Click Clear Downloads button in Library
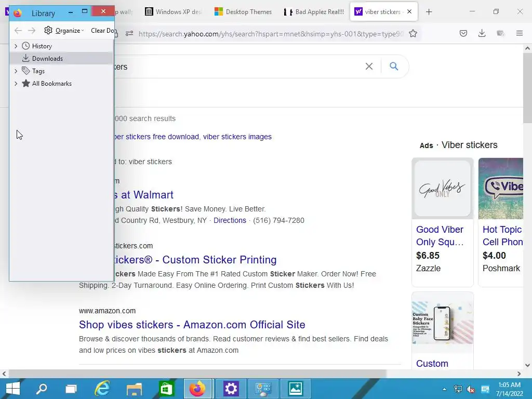Image resolution: width=532 pixels, height=399 pixels. click(x=102, y=31)
